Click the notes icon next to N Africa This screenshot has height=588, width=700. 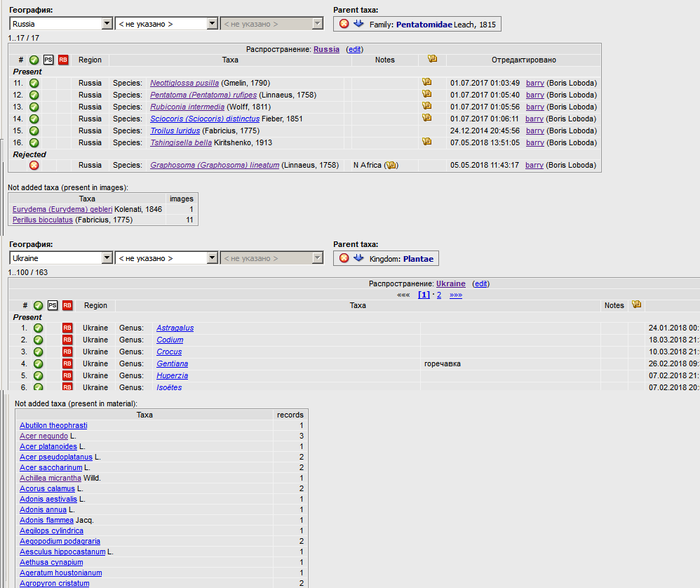tap(391, 166)
